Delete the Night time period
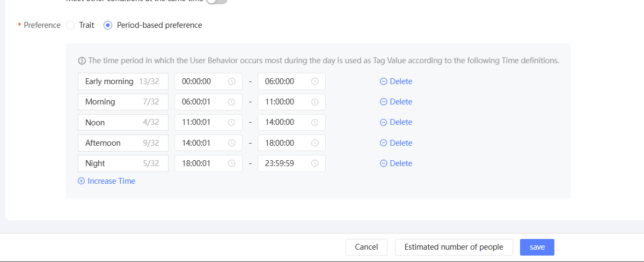The width and height of the screenshot is (644, 262). click(396, 163)
